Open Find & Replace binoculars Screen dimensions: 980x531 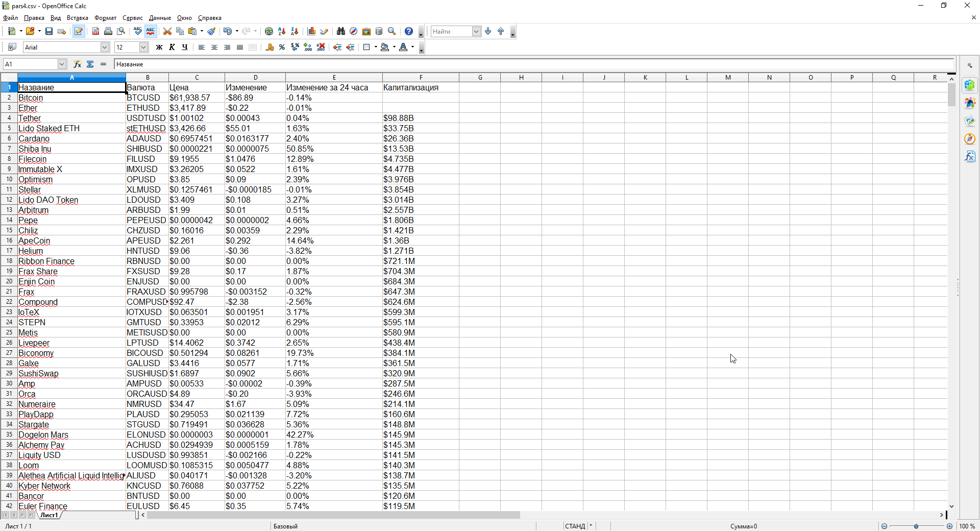341,31
